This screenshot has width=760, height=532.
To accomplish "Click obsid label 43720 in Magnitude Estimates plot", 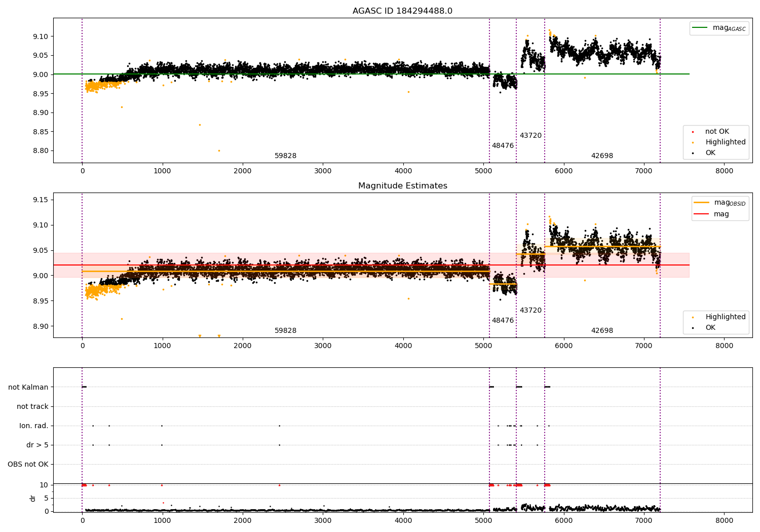I will (530, 311).
